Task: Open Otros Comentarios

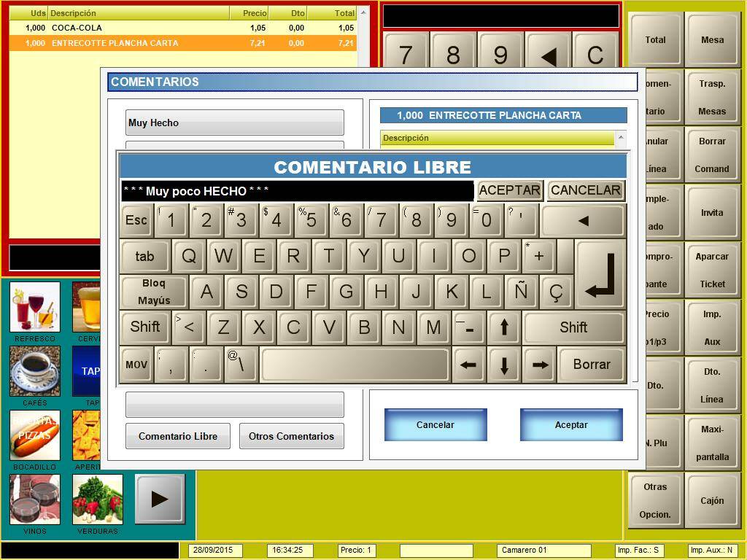Action: 291,436
